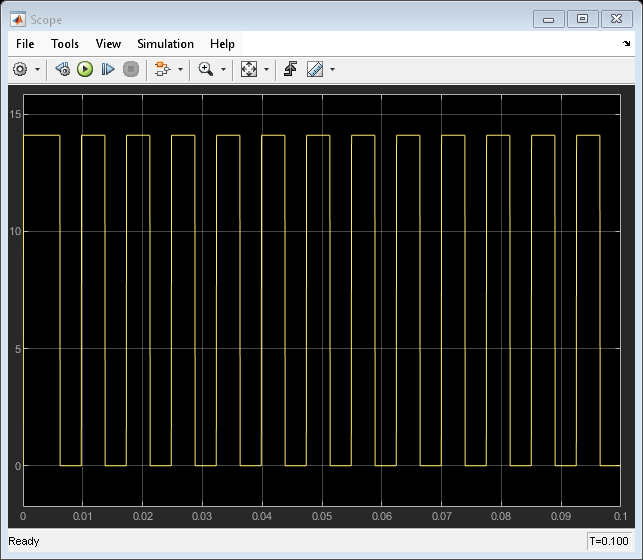The width and height of the screenshot is (643, 560).
Task: Click the Step Back button
Action: (62, 69)
